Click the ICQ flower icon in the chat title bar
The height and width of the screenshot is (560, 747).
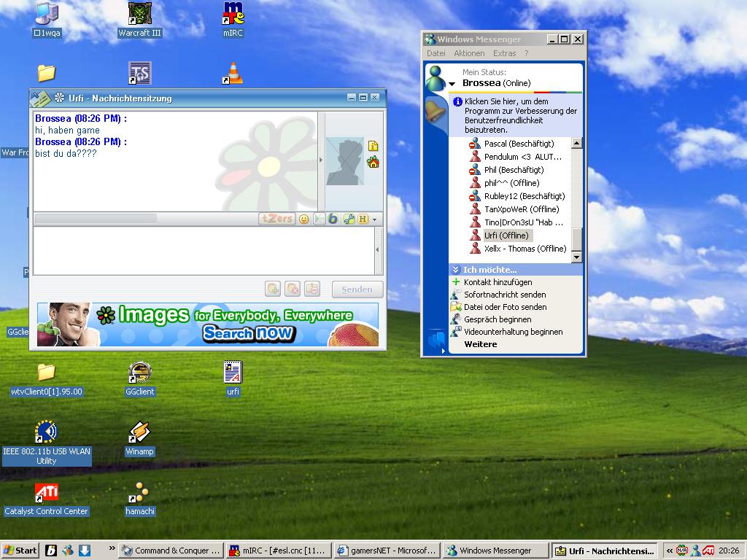pyautogui.click(x=59, y=98)
